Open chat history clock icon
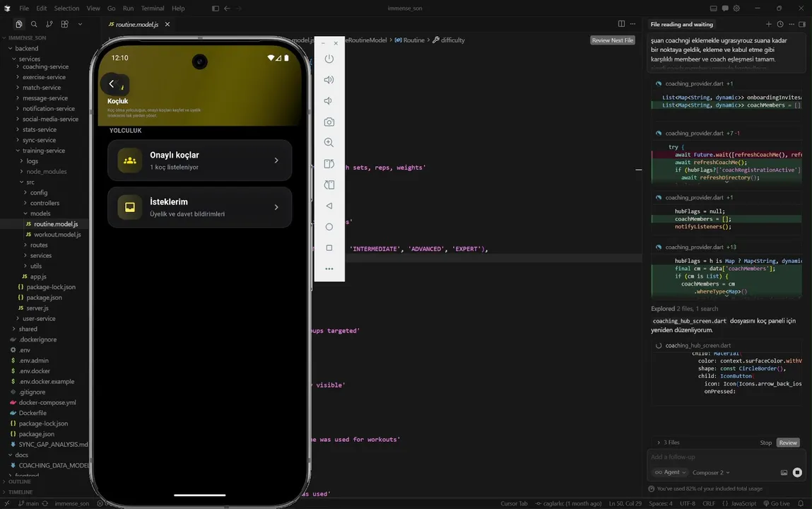The width and height of the screenshot is (812, 509). pyautogui.click(x=780, y=24)
